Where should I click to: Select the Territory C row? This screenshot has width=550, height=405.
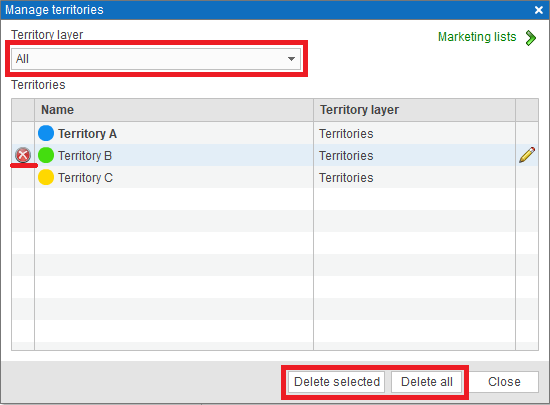275,177
